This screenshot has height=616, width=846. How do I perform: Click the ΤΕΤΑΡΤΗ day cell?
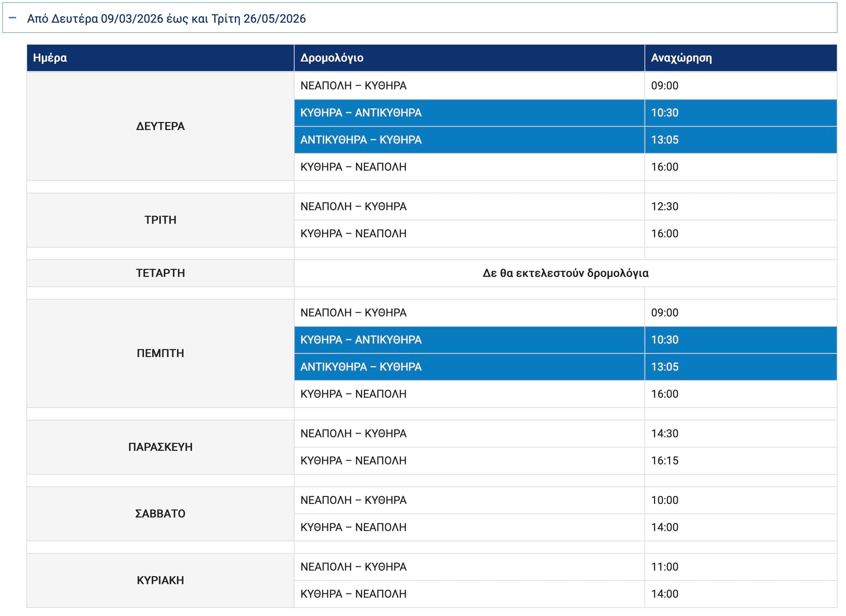(160, 273)
